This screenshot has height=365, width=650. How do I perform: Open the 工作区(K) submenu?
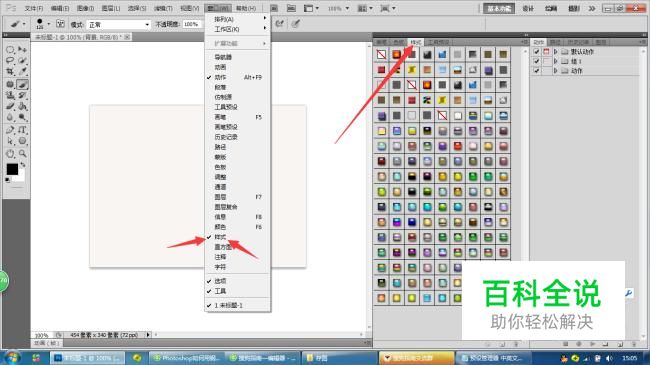pos(238,29)
